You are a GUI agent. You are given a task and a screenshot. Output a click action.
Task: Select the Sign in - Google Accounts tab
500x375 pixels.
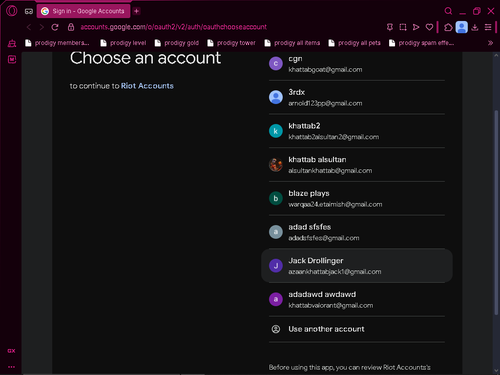(83, 11)
